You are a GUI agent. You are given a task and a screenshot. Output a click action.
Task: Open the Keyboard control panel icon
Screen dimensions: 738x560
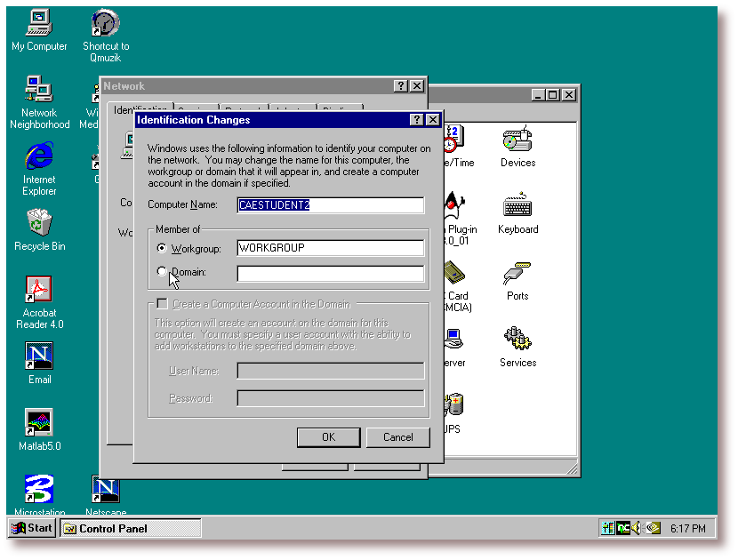(x=517, y=207)
